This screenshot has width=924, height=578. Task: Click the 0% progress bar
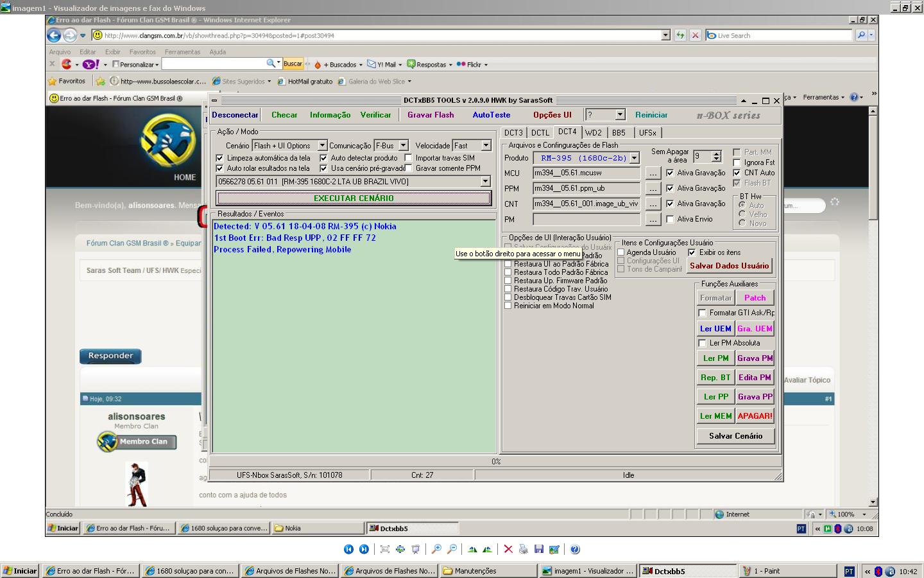495,461
